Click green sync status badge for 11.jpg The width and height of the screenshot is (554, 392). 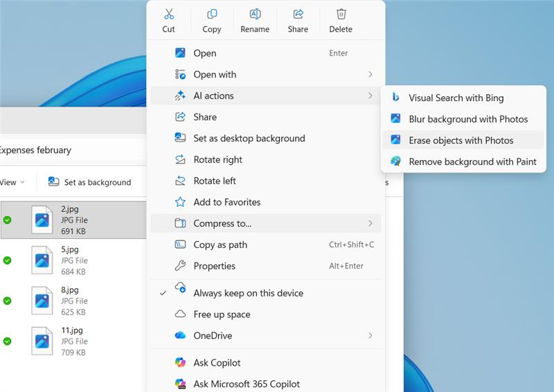pos(7,341)
